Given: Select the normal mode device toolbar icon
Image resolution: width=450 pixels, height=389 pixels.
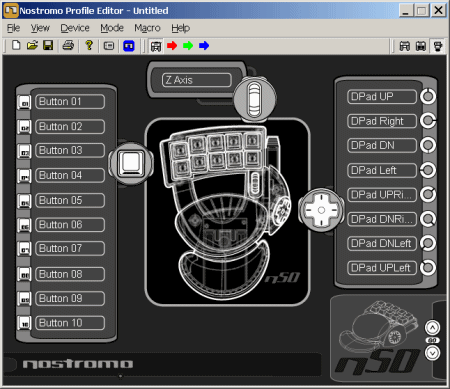Looking at the screenshot, I should tap(156, 46).
